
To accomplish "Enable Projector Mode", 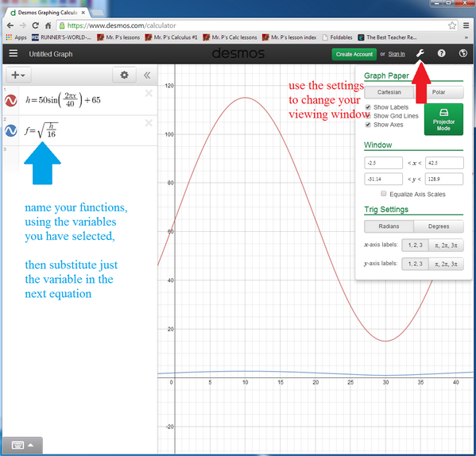I will click(x=443, y=119).
